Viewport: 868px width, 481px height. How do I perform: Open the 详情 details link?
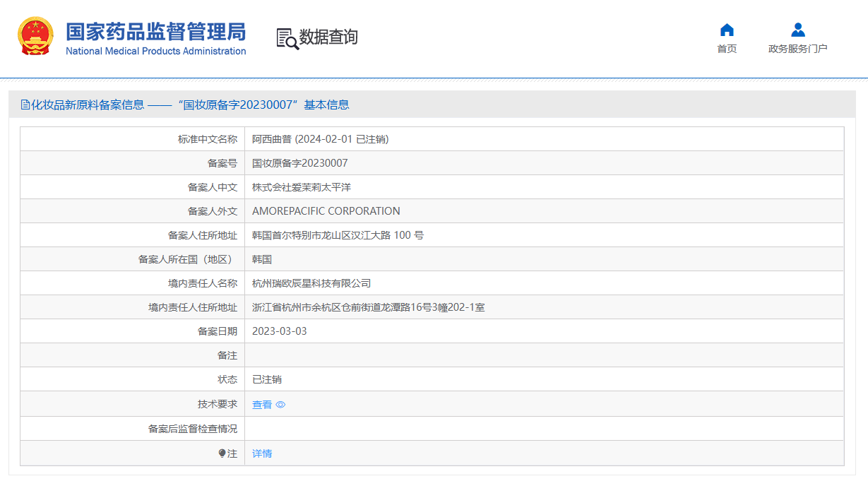[262, 453]
